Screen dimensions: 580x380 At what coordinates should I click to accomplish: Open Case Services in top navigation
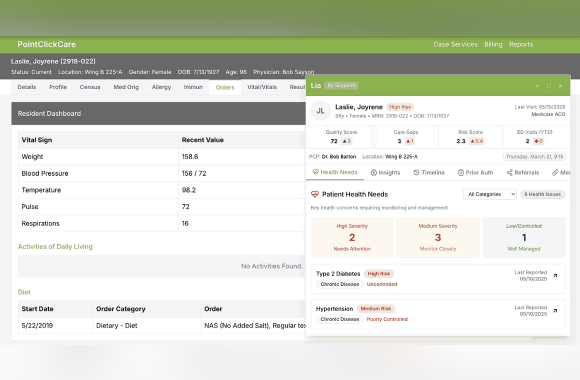(455, 44)
